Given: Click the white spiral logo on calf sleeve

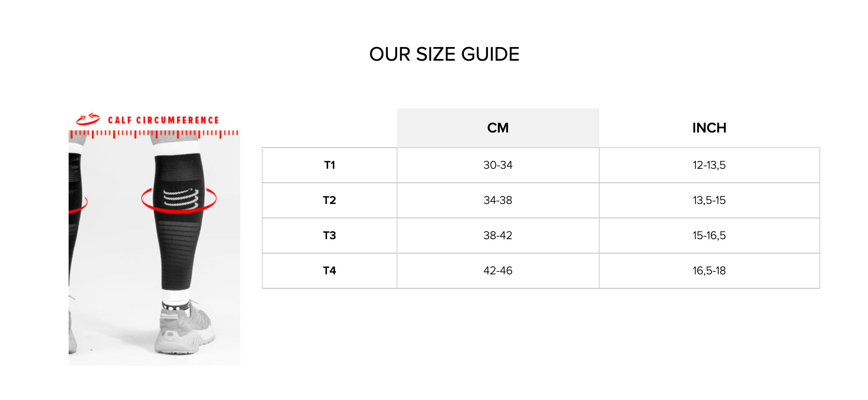Looking at the screenshot, I should coord(181,199).
